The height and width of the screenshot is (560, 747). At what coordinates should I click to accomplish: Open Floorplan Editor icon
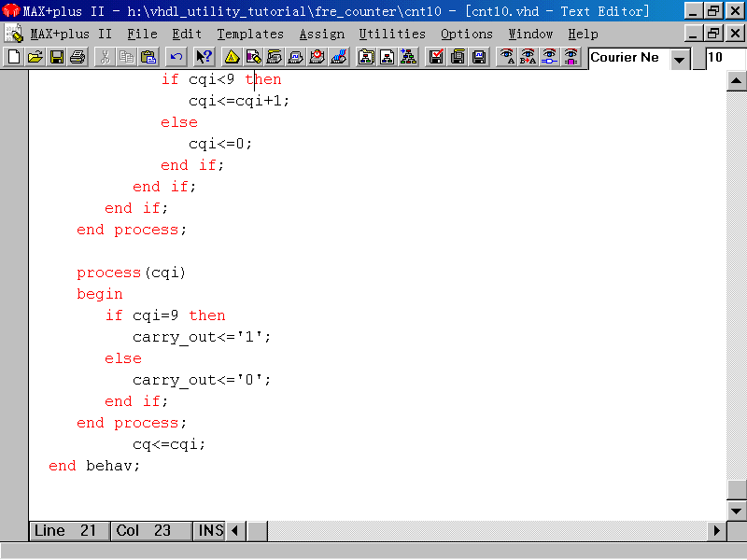pyautogui.click(x=253, y=57)
